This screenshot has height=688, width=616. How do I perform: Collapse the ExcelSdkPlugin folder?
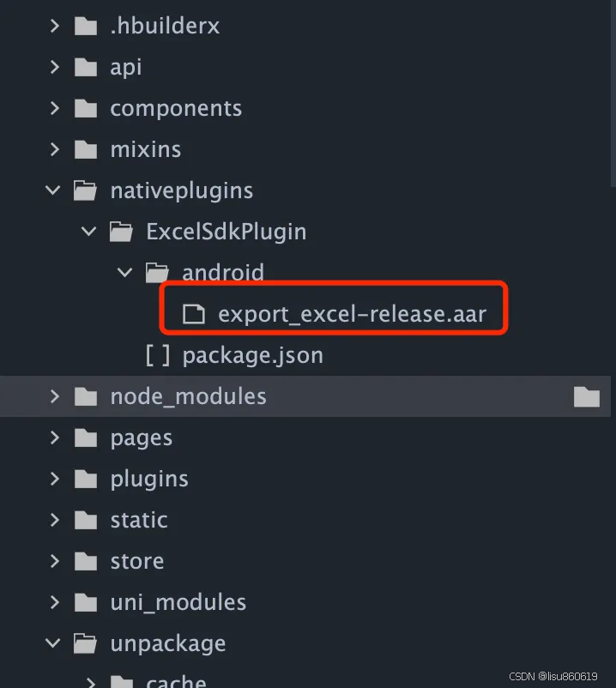[x=88, y=232]
